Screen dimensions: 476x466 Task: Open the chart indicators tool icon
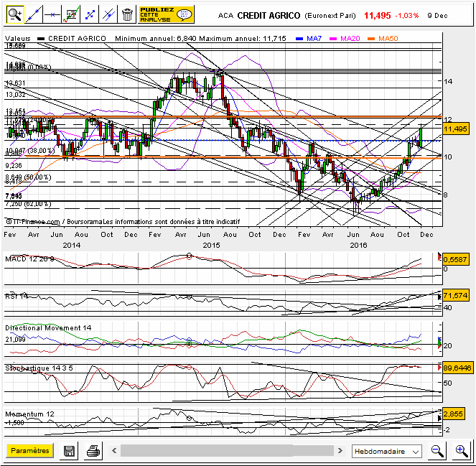click(x=71, y=14)
